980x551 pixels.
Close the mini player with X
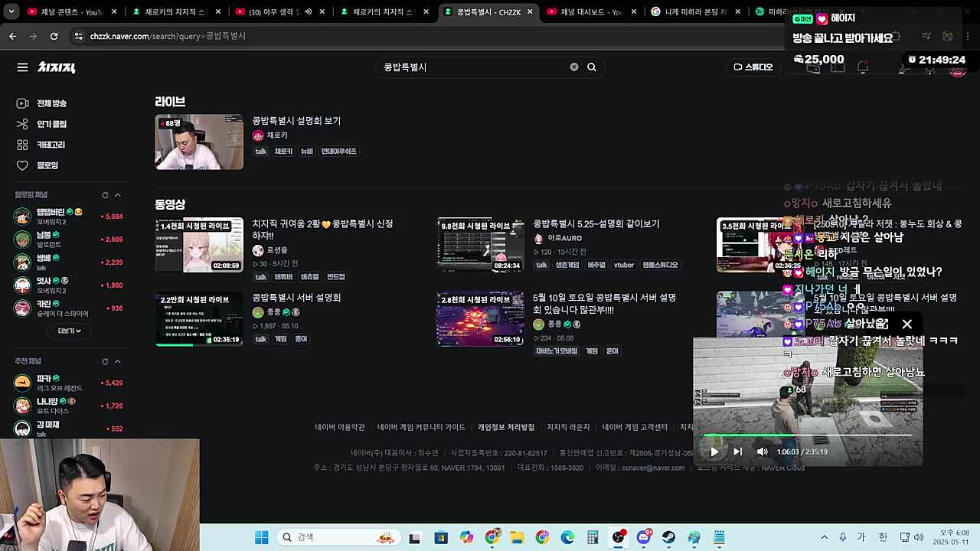(907, 324)
